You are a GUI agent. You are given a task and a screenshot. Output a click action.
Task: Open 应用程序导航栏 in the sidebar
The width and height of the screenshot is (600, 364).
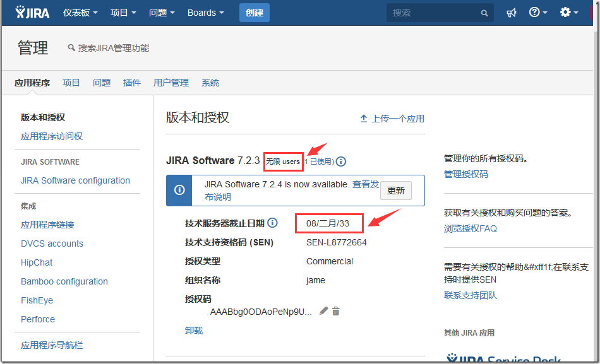52,345
